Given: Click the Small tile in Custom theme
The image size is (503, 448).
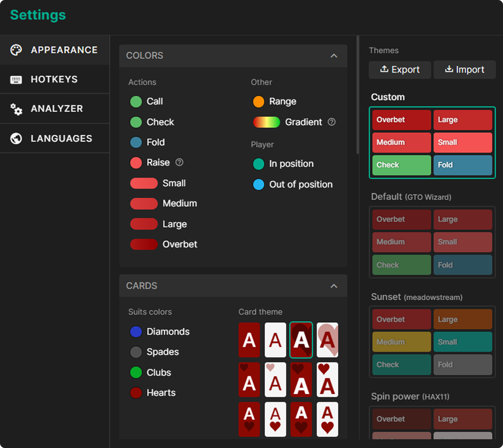Looking at the screenshot, I should pyautogui.click(x=463, y=142).
